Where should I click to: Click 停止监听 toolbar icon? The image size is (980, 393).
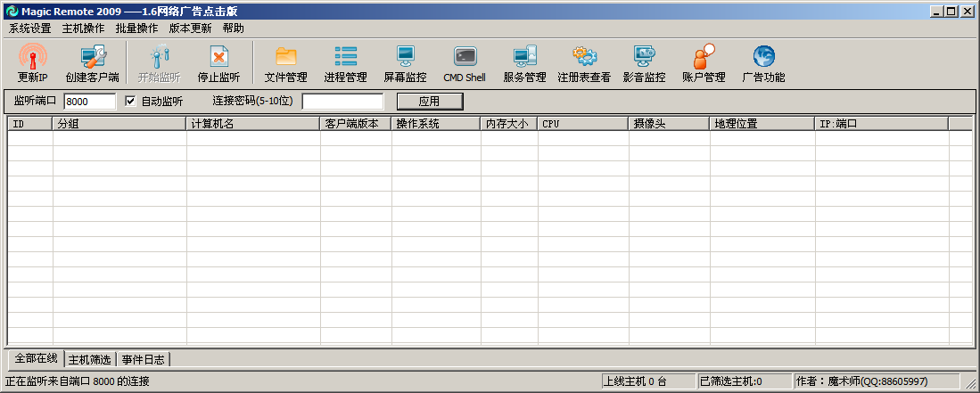point(218,57)
